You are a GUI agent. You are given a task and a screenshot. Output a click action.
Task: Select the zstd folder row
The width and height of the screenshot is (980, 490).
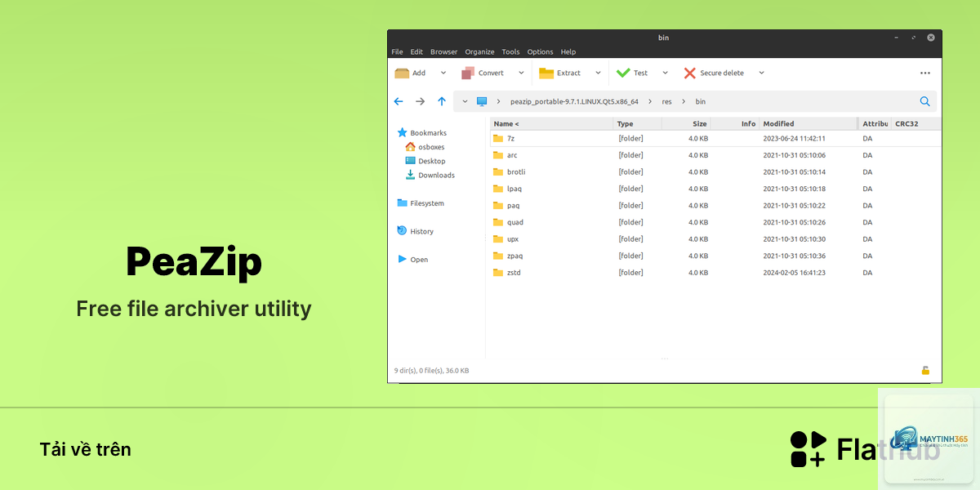(715, 273)
